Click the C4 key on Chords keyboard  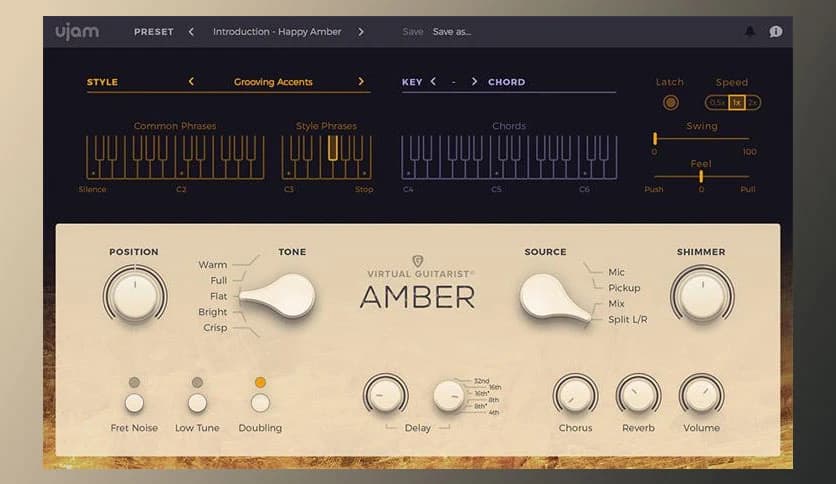click(408, 172)
